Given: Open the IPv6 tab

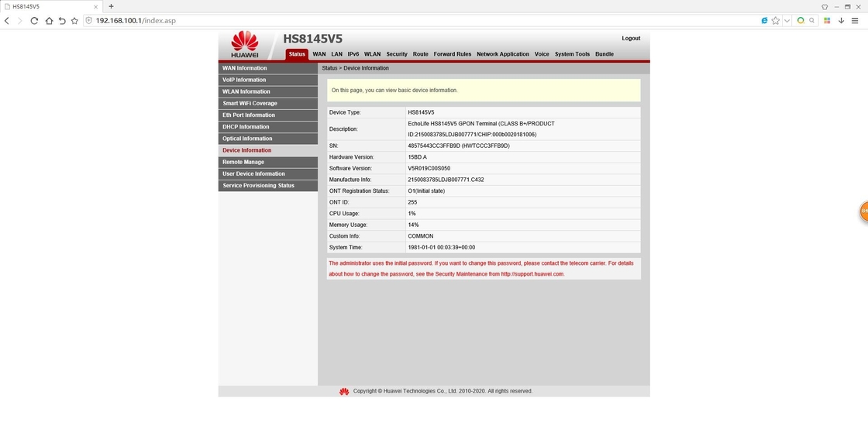Looking at the screenshot, I should (353, 54).
